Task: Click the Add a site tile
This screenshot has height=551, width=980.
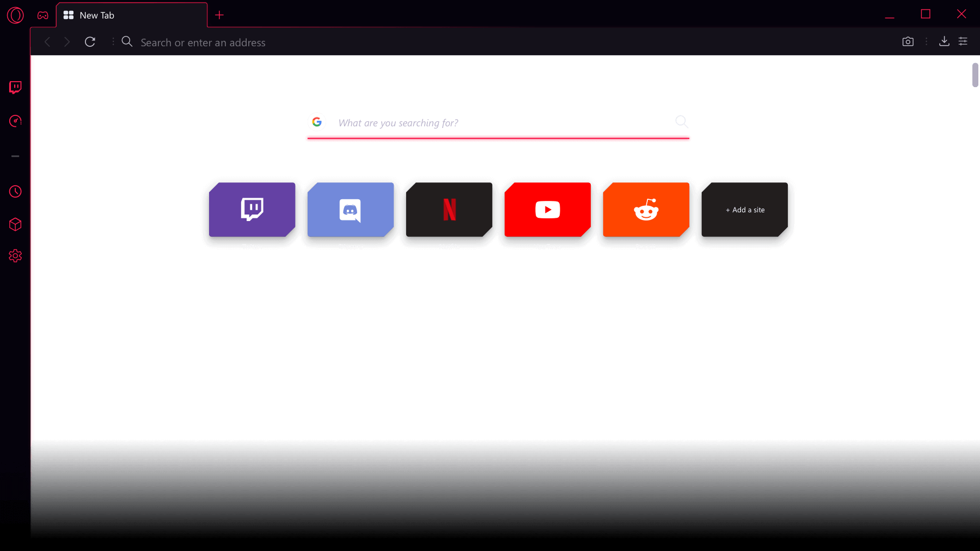Action: (745, 210)
